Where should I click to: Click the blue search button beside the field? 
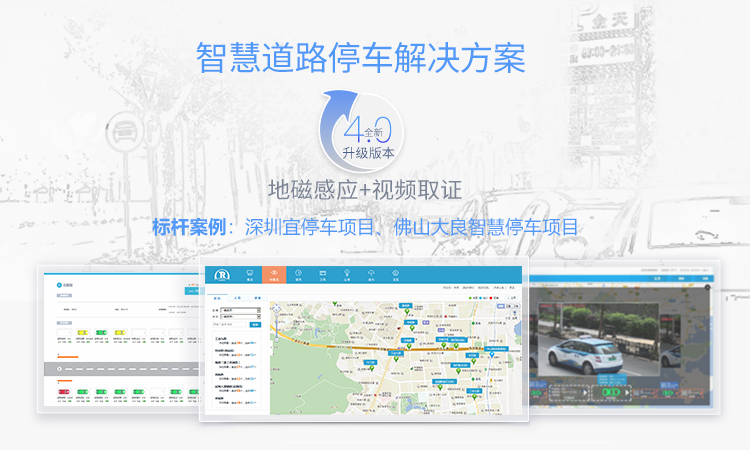[x=255, y=324]
